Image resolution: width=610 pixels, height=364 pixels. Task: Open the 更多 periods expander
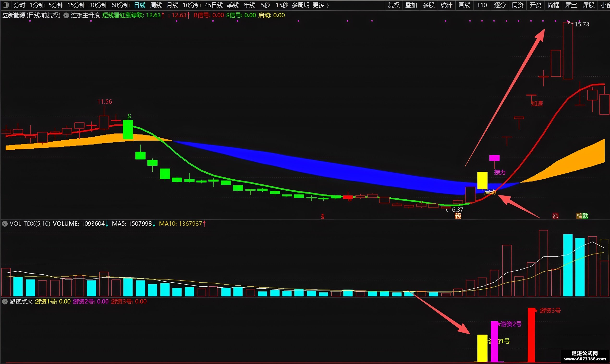(x=320, y=5)
